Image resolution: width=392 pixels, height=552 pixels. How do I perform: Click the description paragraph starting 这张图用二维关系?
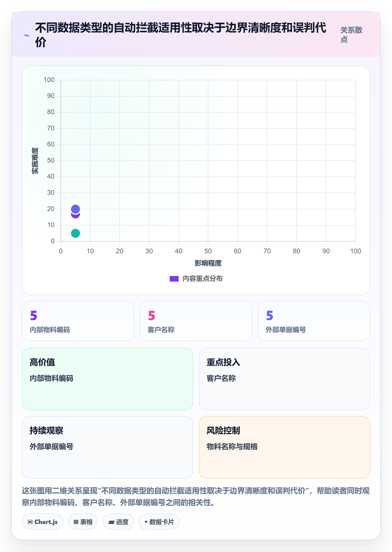[x=196, y=497]
